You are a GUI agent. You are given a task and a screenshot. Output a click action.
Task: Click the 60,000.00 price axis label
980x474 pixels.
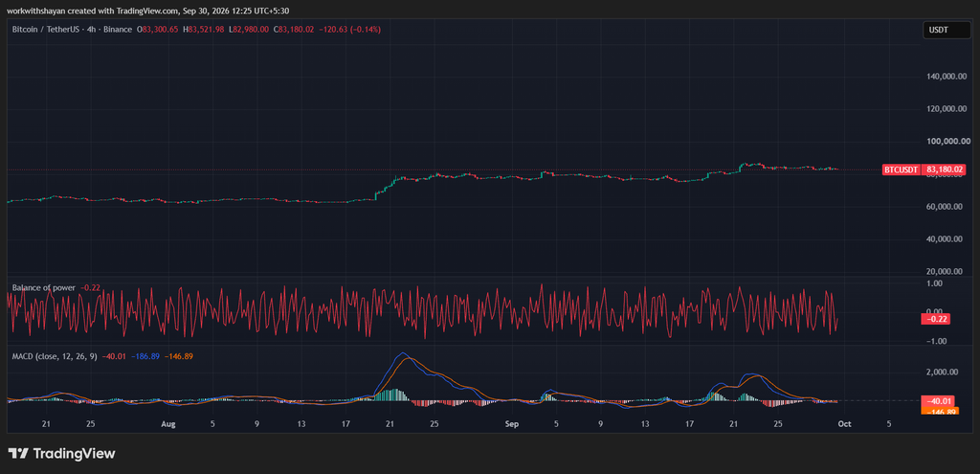(x=944, y=207)
